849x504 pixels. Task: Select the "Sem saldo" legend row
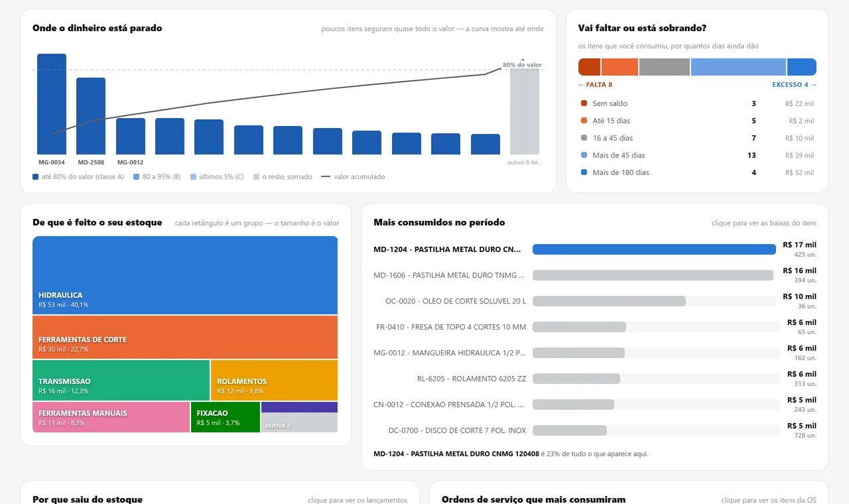click(697, 103)
